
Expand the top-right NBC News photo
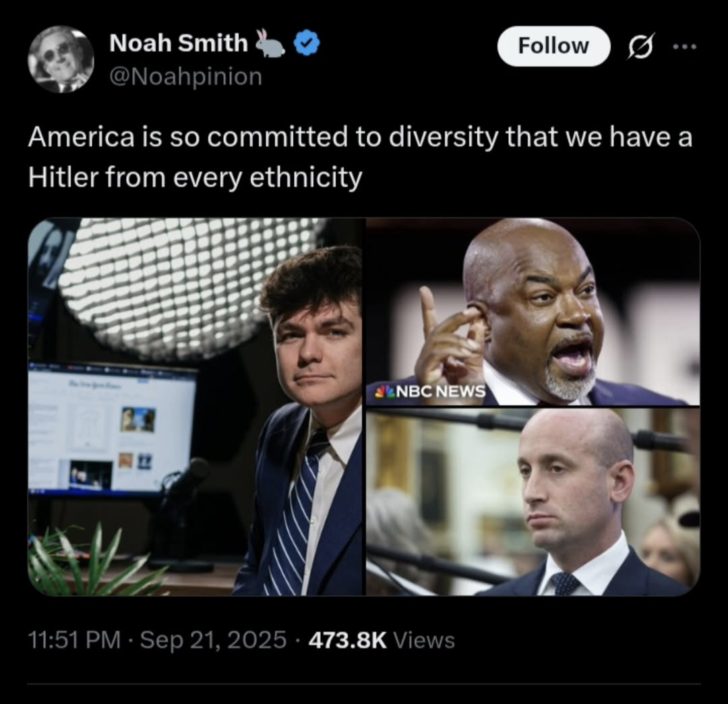533,312
